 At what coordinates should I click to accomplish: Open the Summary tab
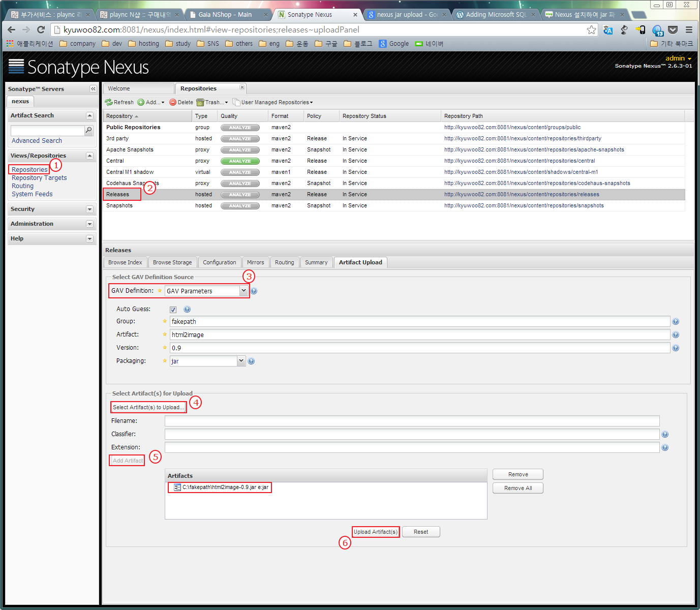tap(316, 262)
